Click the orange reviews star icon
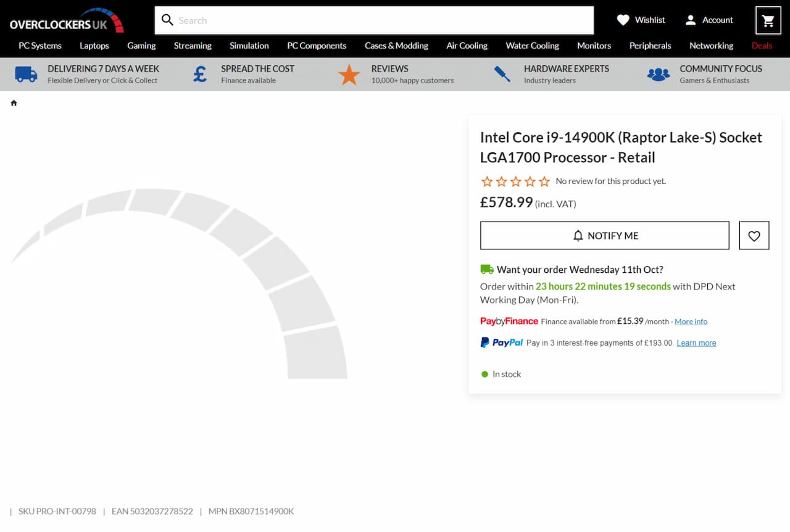Image resolution: width=790 pixels, height=532 pixels. [x=349, y=75]
